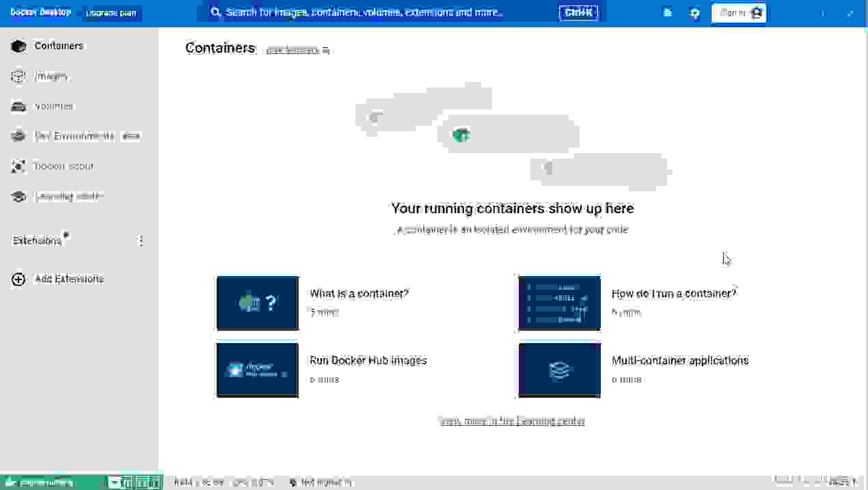Screen dimensions: 868x490
Task: Click the Extensions heading
Action: point(38,241)
